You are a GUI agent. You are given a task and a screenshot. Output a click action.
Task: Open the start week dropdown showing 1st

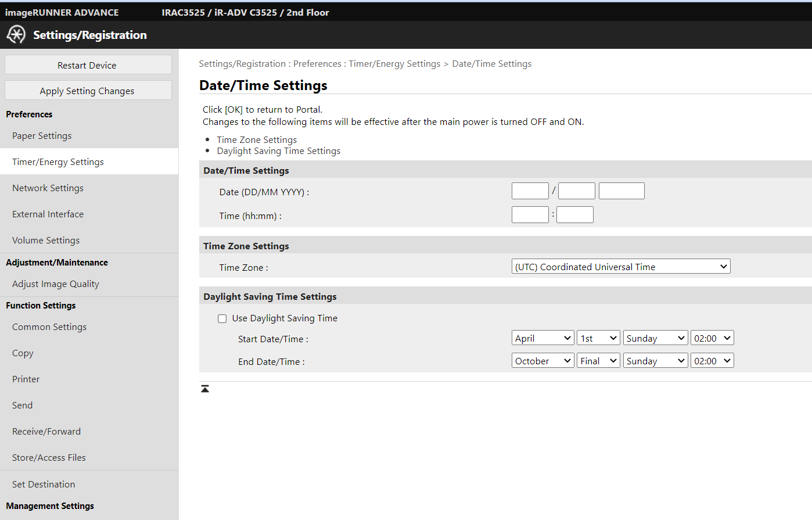pyautogui.click(x=598, y=338)
